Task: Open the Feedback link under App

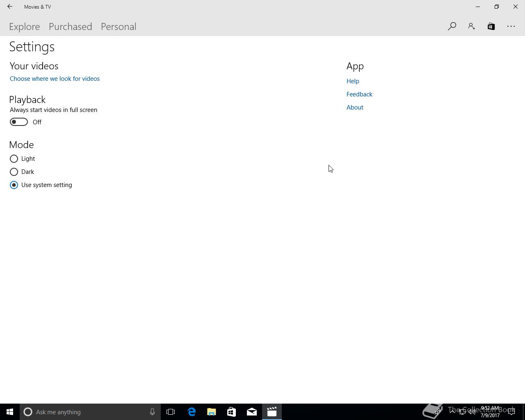Action: (359, 94)
